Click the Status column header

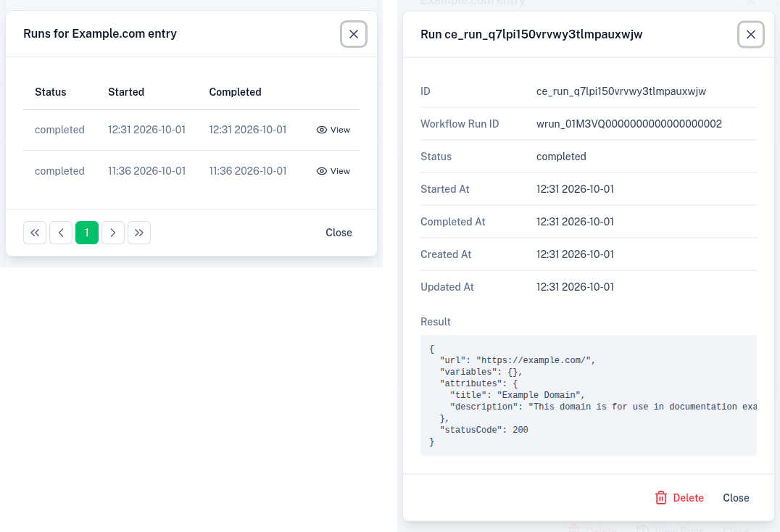(51, 92)
